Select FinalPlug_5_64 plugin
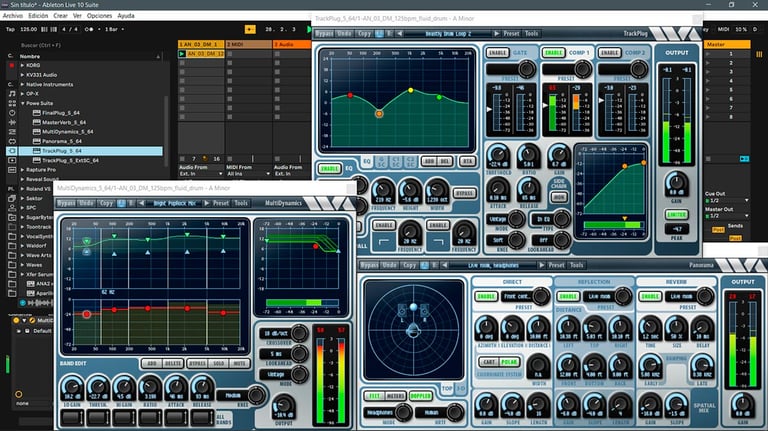 [x=61, y=113]
